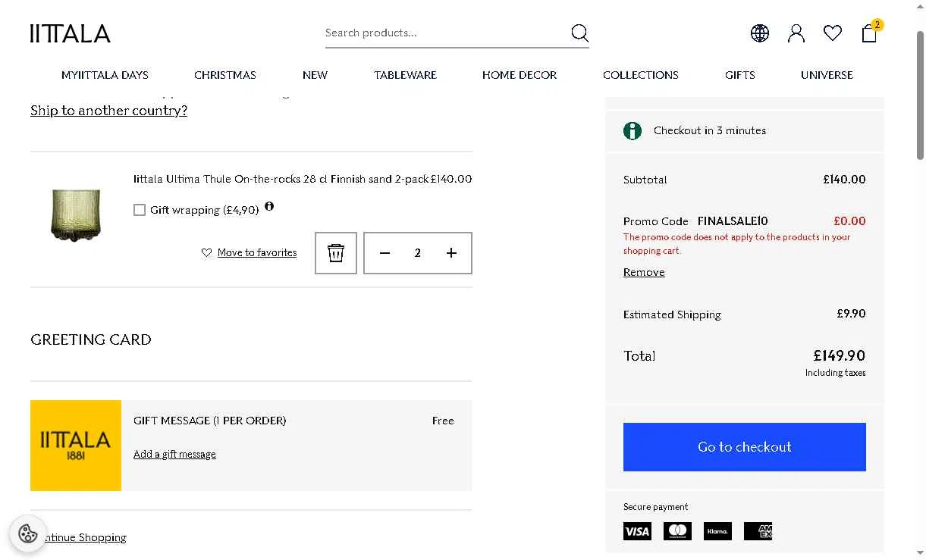Click Ship to another country link

[108, 111]
